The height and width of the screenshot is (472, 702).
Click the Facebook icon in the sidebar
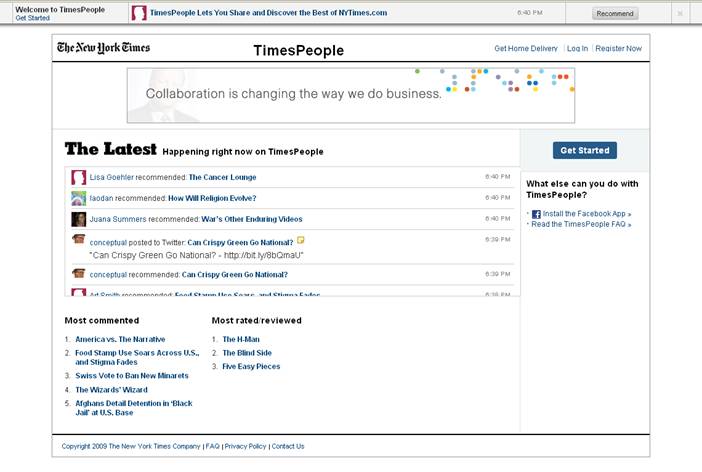point(536,214)
